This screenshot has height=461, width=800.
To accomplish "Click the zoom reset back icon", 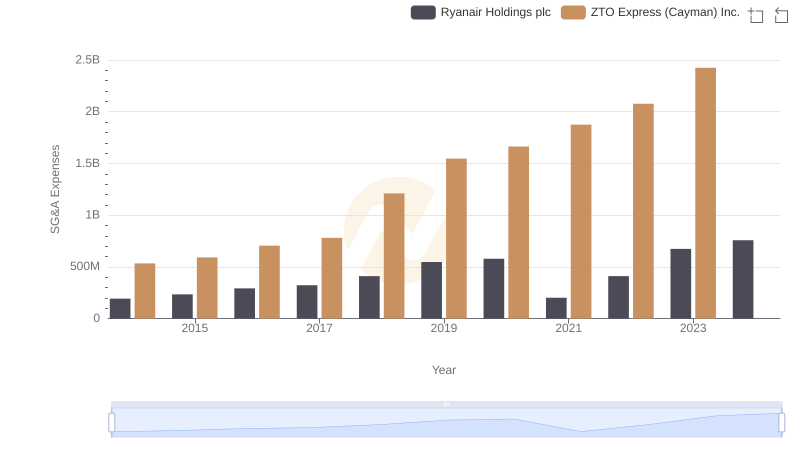I will (781, 15).
